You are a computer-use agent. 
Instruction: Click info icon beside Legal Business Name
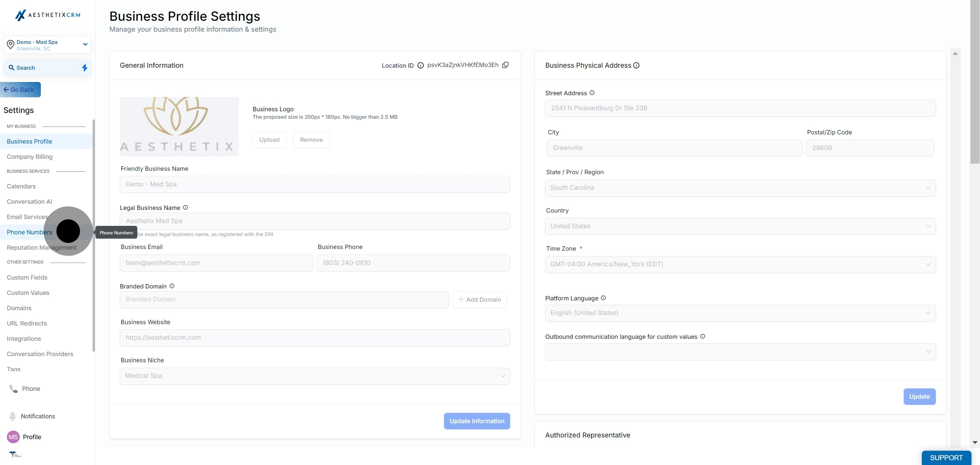pos(185,207)
